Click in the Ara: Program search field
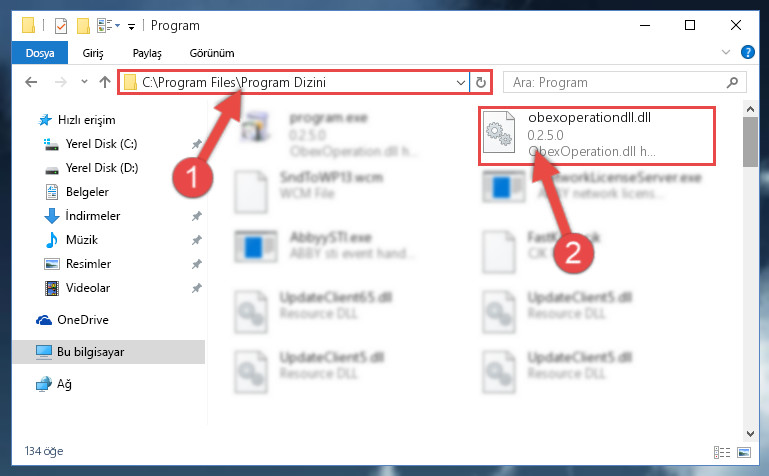This screenshot has height=476, width=769. coord(616,82)
